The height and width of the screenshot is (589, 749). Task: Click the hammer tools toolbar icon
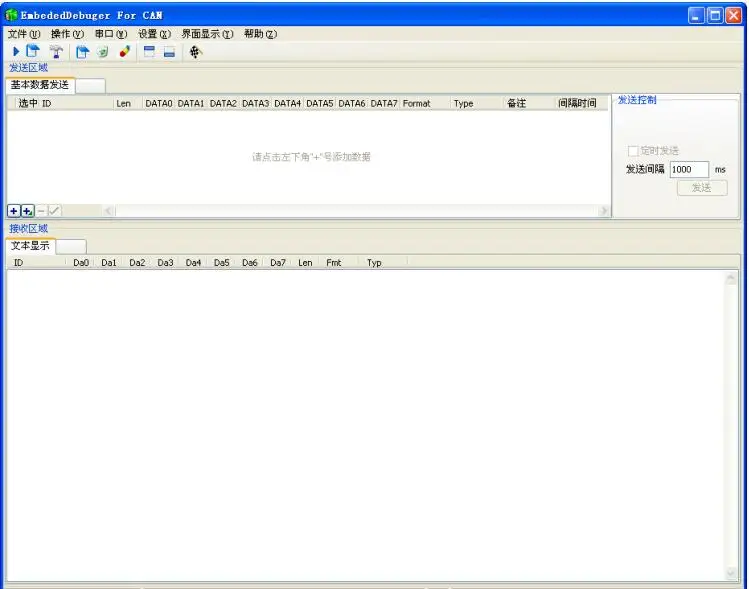[x=56, y=52]
